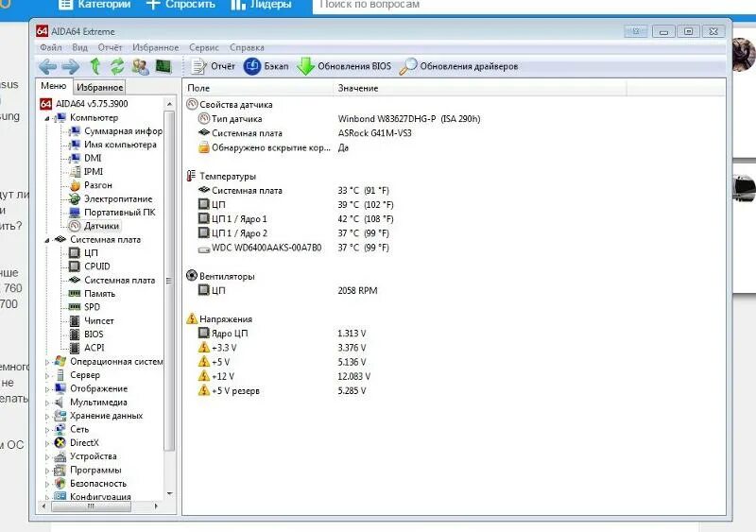Open the Сервис menu
This screenshot has width=756, height=532.
click(204, 47)
